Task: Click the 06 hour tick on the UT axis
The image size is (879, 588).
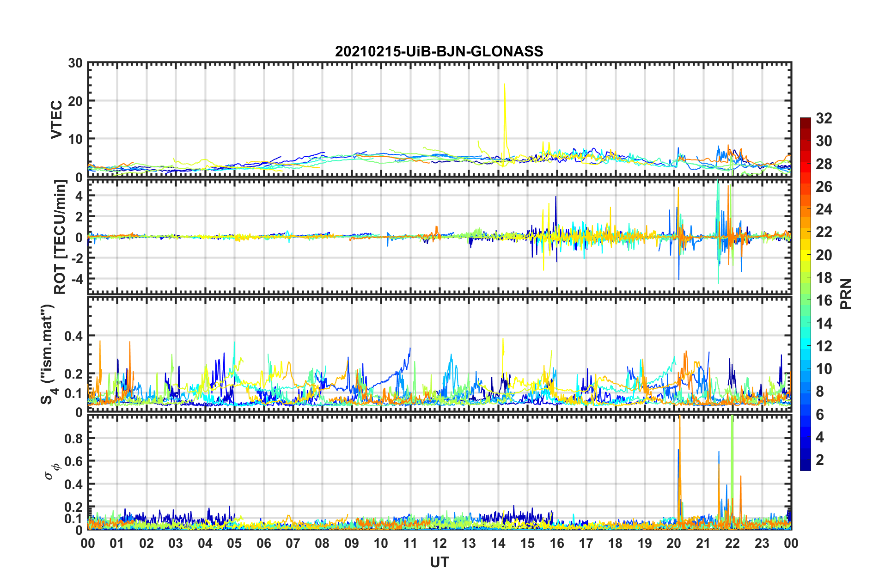Action: [x=263, y=543]
